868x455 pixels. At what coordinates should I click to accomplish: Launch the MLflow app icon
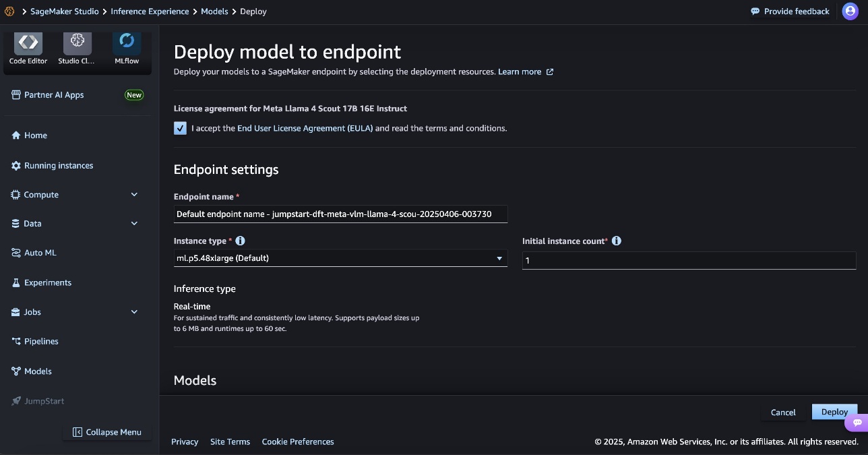[126, 43]
